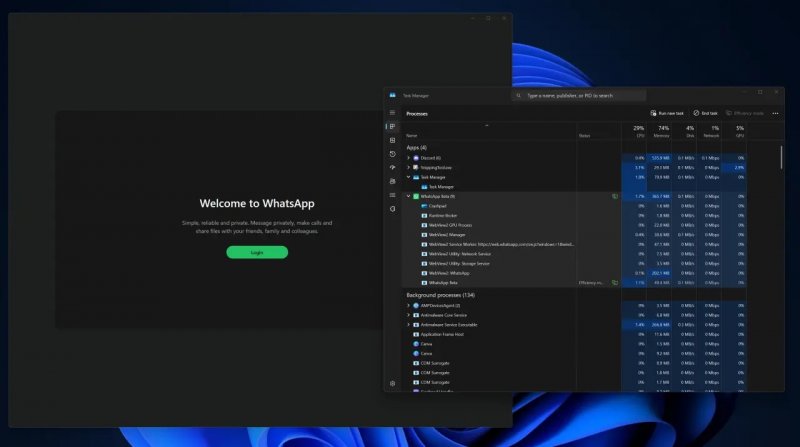Open the Task Manager hamburger navigation menu
This screenshot has height=447, width=800.
(392, 113)
